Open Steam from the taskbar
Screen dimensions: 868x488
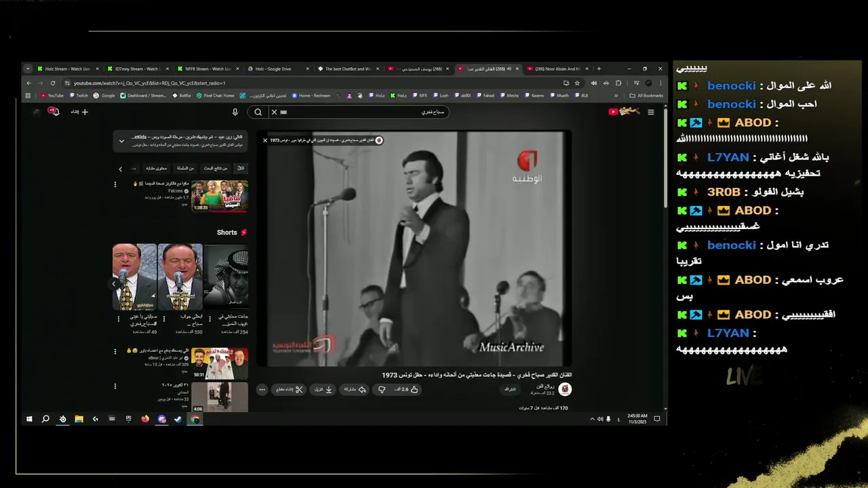click(178, 420)
